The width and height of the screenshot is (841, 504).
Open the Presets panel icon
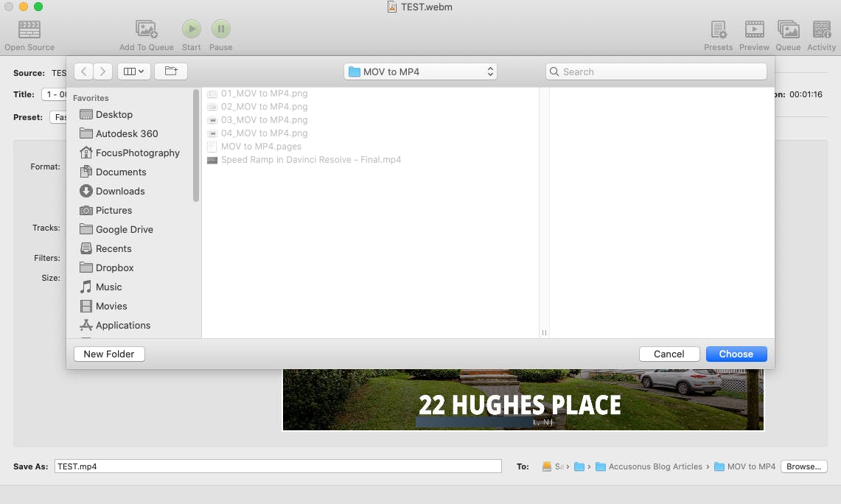click(x=718, y=29)
